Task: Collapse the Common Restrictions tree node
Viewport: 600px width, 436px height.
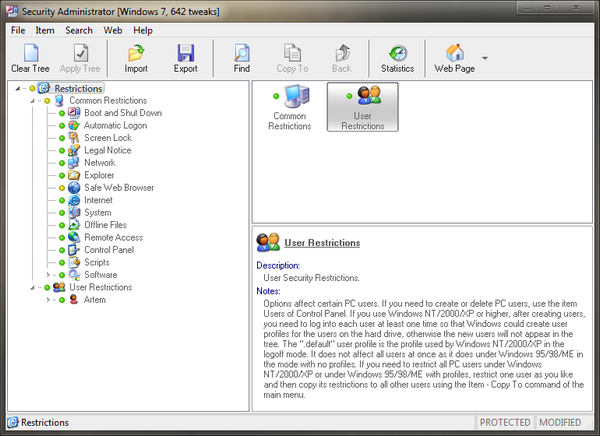Action: click(x=33, y=101)
